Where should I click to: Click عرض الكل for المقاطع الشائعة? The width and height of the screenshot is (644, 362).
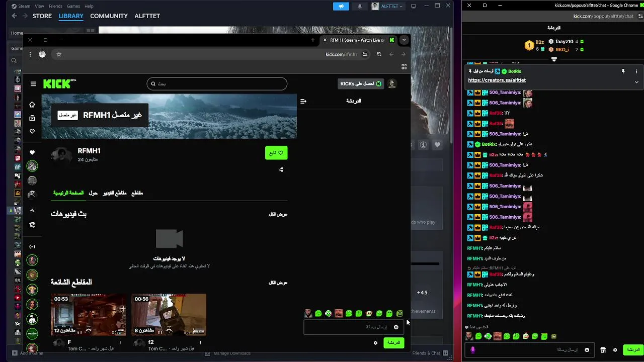pyautogui.click(x=278, y=283)
